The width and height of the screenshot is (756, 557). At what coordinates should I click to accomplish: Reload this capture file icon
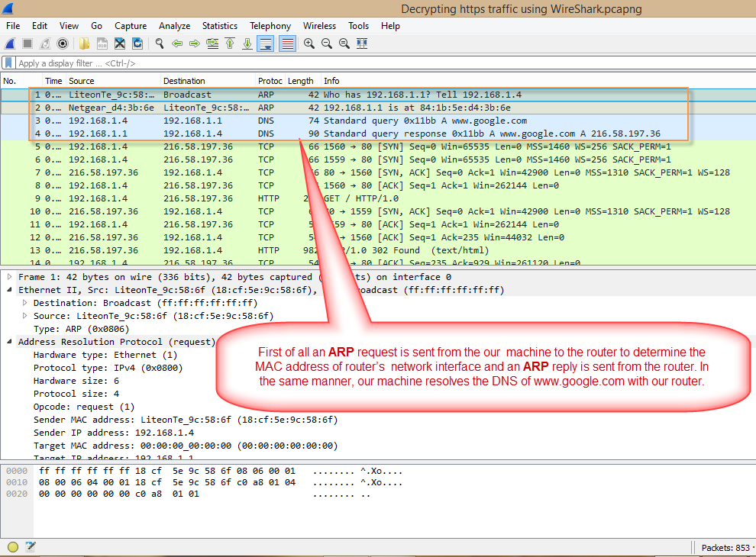pyautogui.click(x=137, y=43)
